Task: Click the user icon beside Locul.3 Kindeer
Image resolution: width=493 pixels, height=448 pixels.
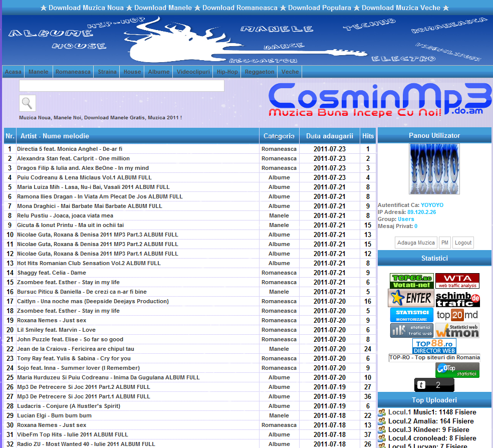Action: click(x=382, y=430)
